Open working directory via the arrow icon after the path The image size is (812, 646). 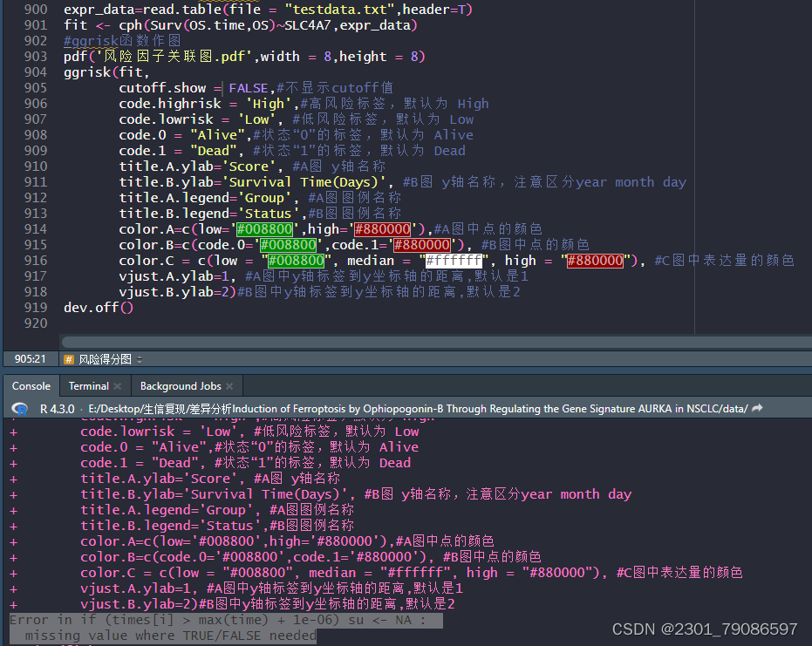coord(755,407)
